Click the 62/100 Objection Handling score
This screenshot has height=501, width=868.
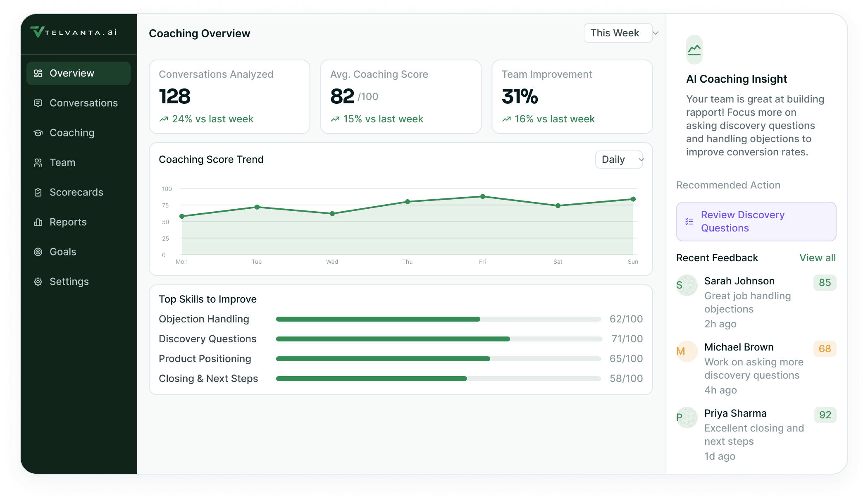[626, 319]
